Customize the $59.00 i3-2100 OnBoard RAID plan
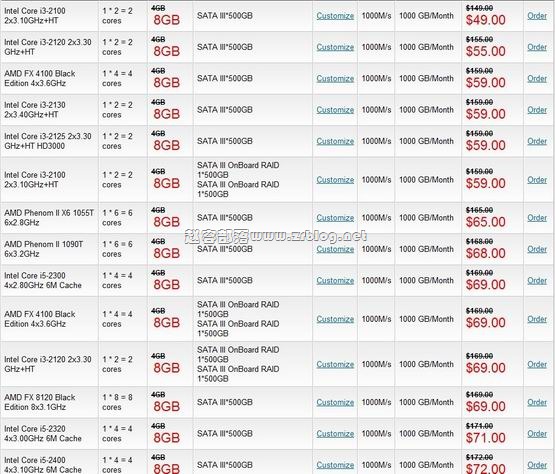This screenshot has width=555, height=474. (335, 180)
